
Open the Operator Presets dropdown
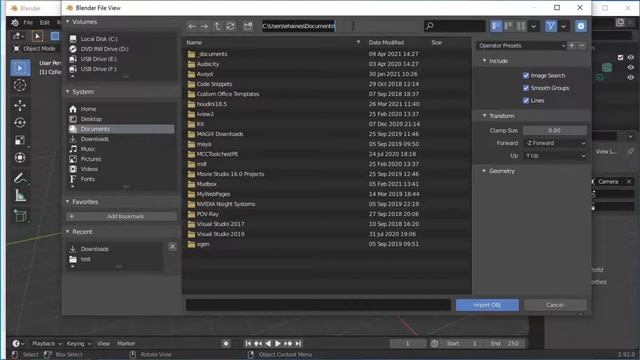[x=522, y=45]
